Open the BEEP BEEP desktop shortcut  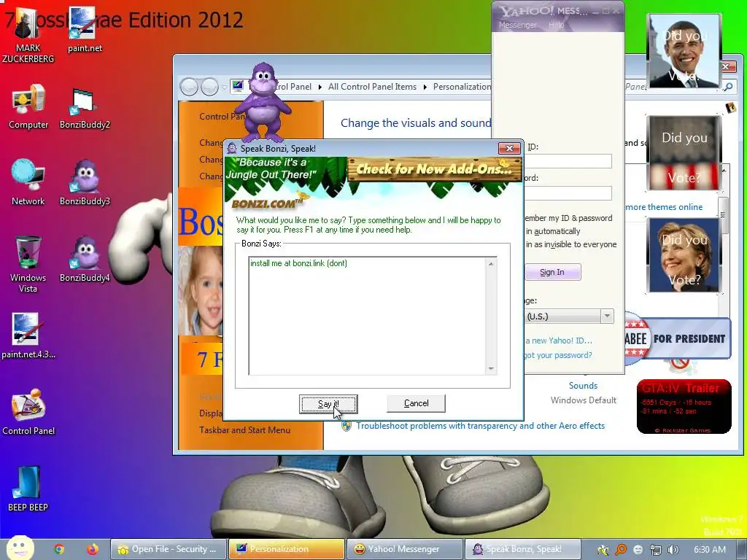[28, 489]
